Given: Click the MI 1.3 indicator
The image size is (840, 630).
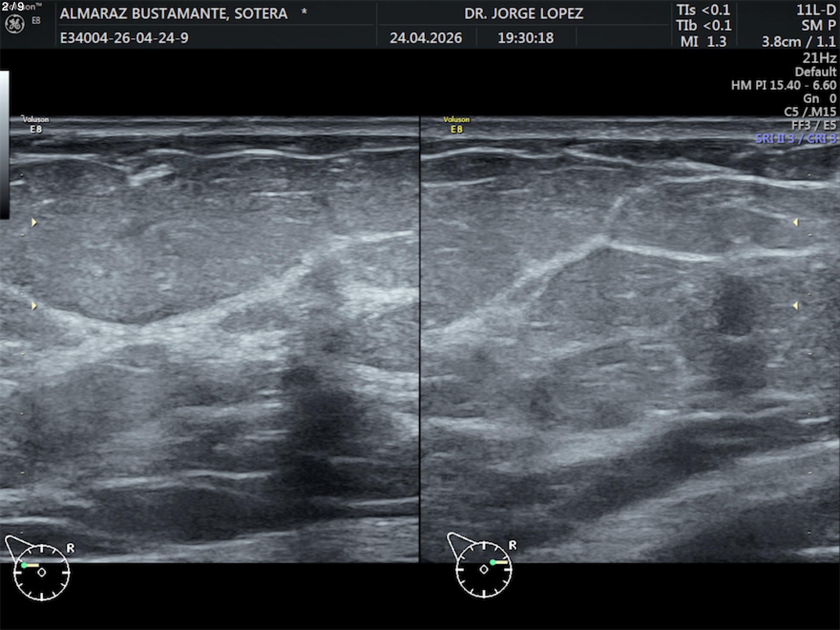Looking at the screenshot, I should pyautogui.click(x=703, y=42).
